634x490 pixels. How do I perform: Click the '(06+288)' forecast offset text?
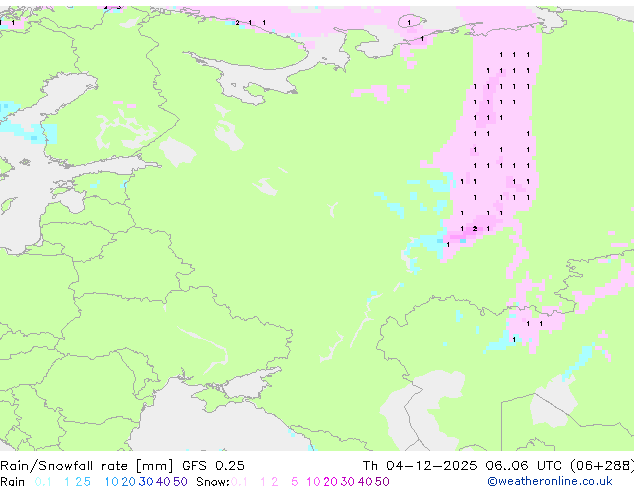[602, 466]
